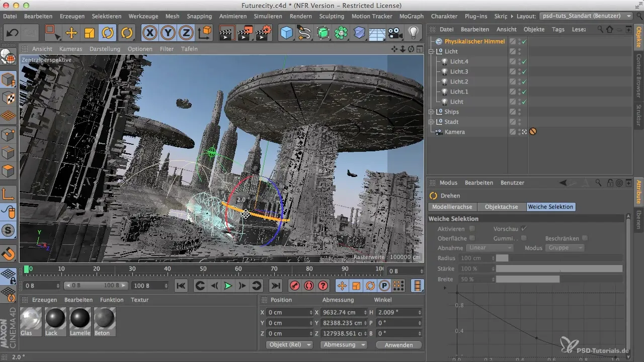Select the active Rotate tool
644x362 pixels.
pyautogui.click(x=107, y=33)
